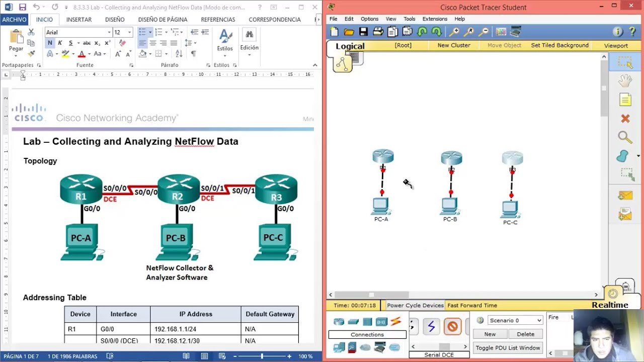The width and height of the screenshot is (644, 362).
Task: Click the scenario Delete button
Action: click(525, 334)
